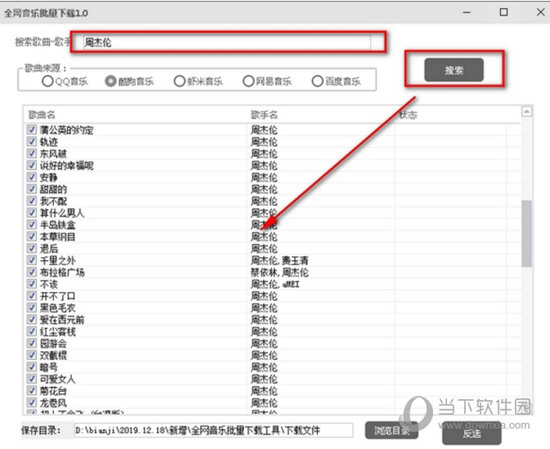Click the list scroll-up arrow
This screenshot has height=449, width=550.
526,112
